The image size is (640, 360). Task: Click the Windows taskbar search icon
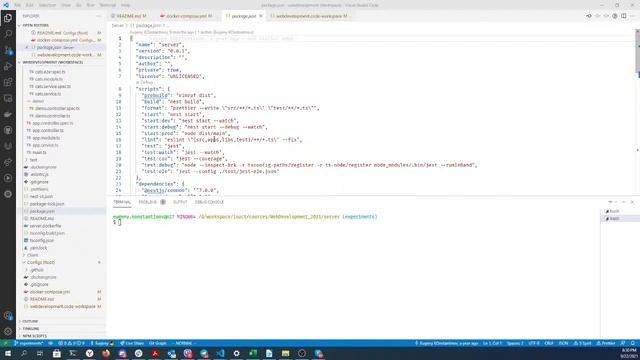tap(24, 353)
